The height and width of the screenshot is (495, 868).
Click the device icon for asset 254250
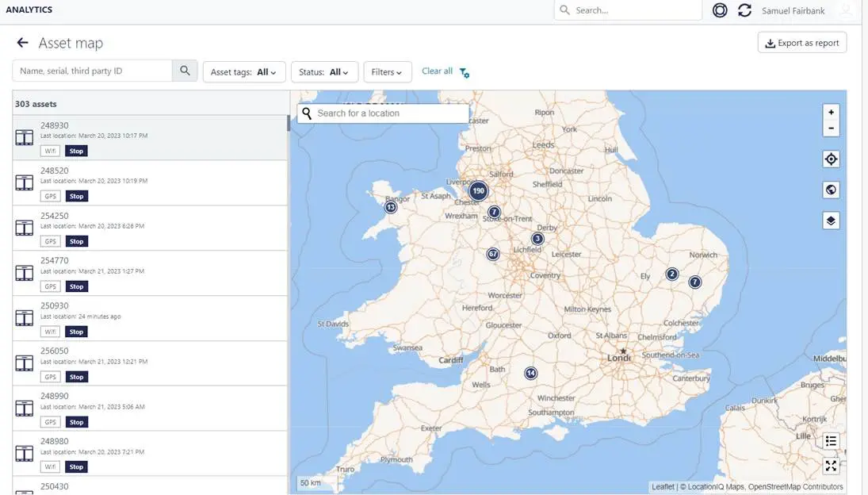pos(25,228)
